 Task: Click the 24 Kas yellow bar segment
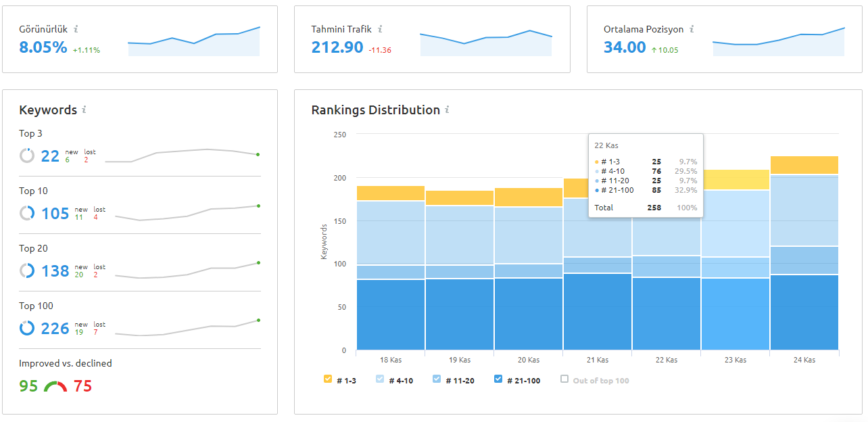pyautogui.click(x=804, y=165)
